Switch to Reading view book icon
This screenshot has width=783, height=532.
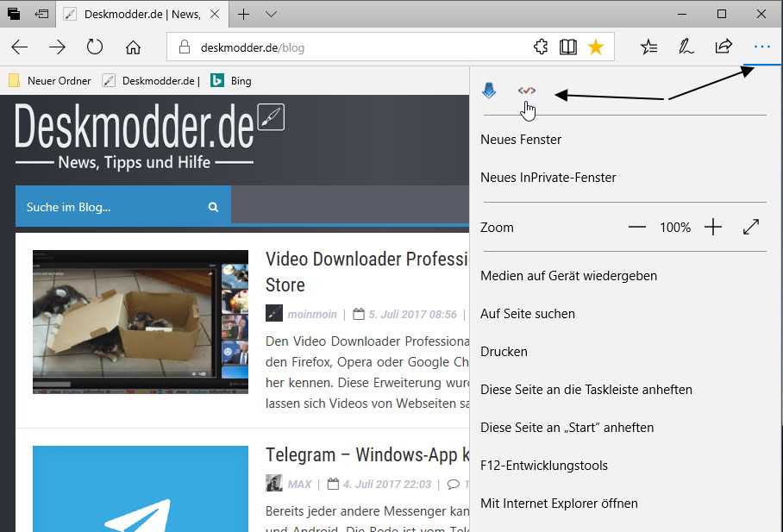point(568,47)
